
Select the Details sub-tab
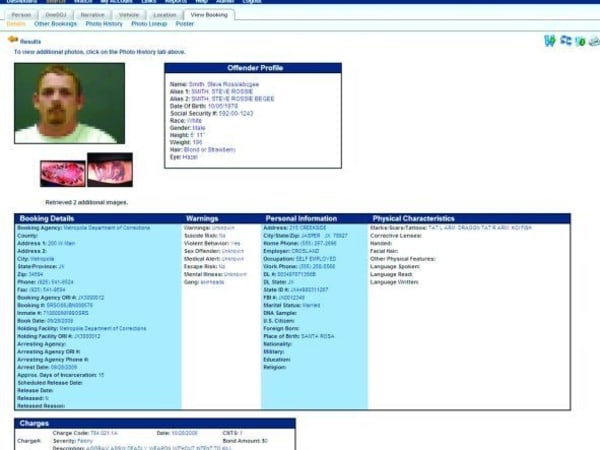(x=16, y=24)
